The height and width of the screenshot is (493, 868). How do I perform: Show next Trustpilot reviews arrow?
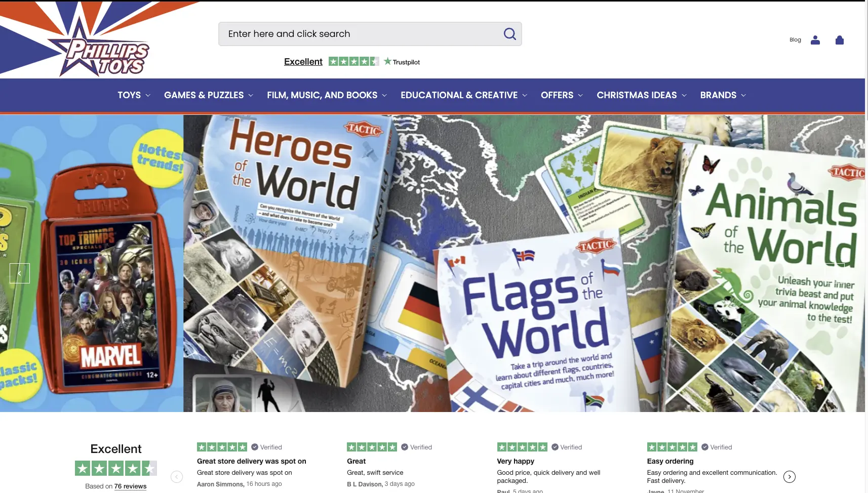click(x=790, y=477)
